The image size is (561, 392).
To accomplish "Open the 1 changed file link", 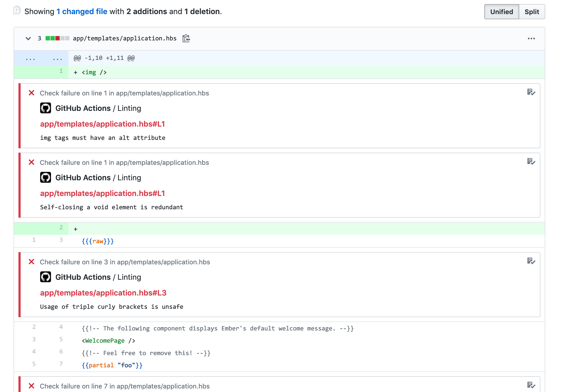I will tap(82, 11).
